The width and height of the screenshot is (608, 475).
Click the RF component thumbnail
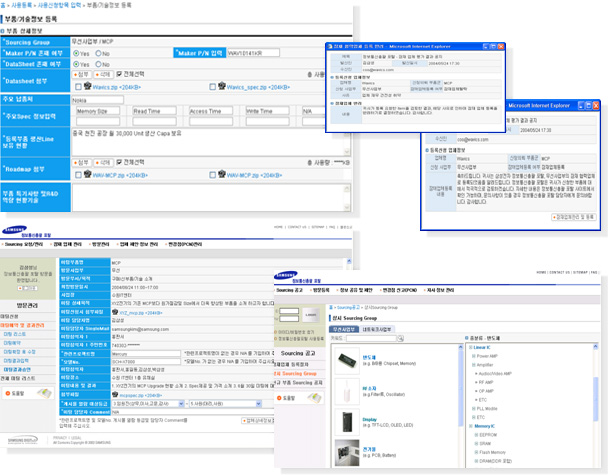[x=347, y=391]
